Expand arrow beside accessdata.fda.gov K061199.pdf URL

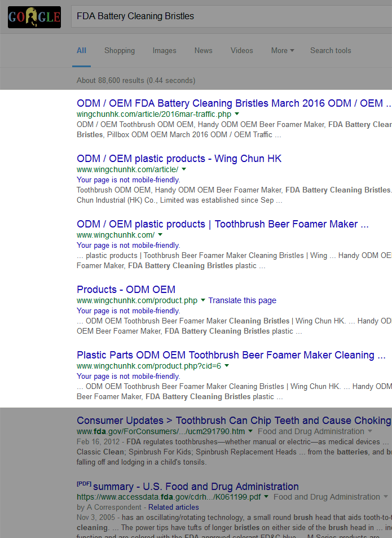tap(266, 496)
